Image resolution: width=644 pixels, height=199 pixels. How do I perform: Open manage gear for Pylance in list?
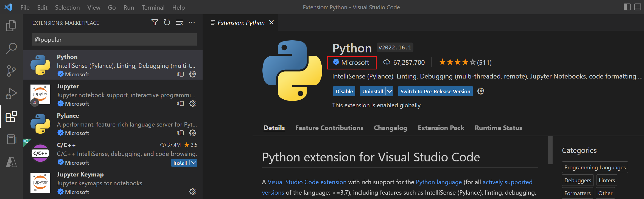193,133
